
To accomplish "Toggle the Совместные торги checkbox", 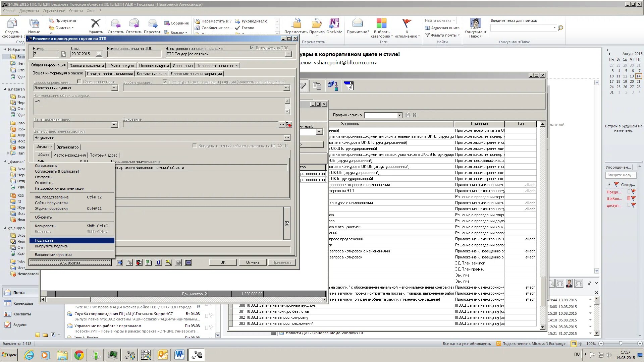I will coord(79,81).
